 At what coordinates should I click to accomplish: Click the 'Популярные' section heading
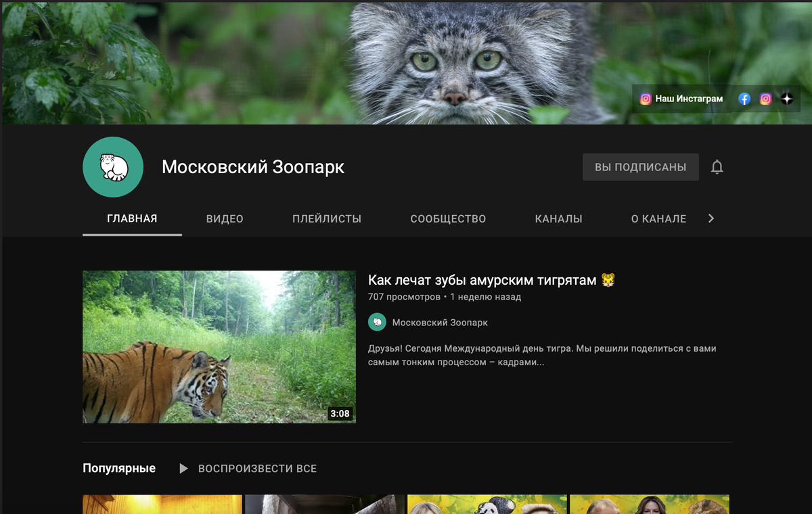point(119,468)
